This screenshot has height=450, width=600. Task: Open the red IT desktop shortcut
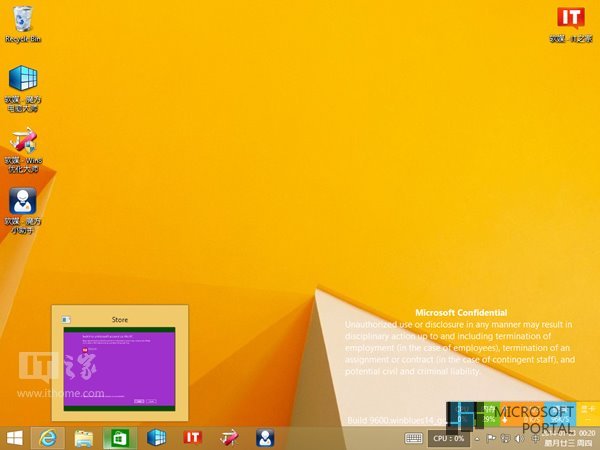pos(571,24)
